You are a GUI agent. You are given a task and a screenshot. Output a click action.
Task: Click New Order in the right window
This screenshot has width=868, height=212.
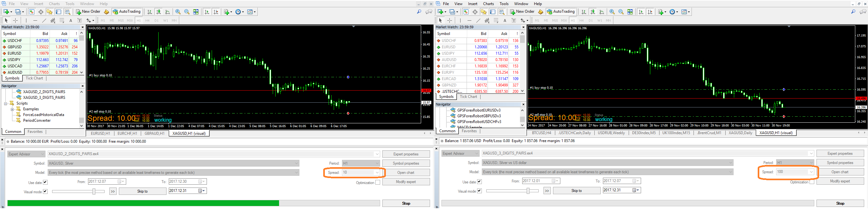click(522, 12)
